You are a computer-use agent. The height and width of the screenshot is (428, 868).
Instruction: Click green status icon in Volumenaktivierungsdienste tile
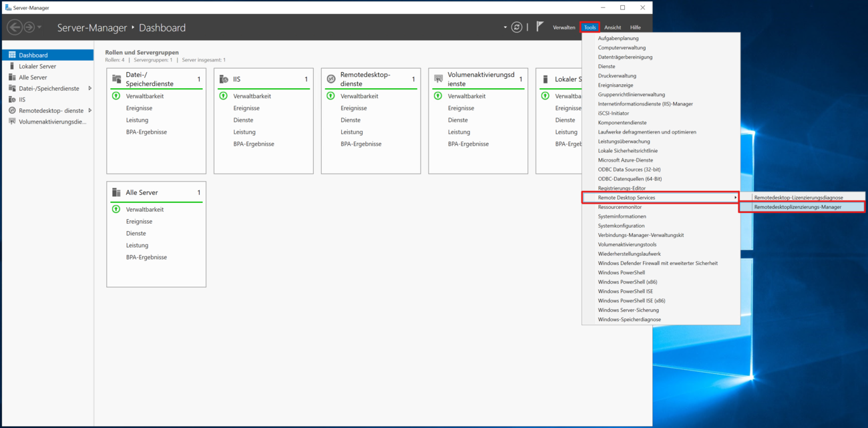[x=438, y=96]
